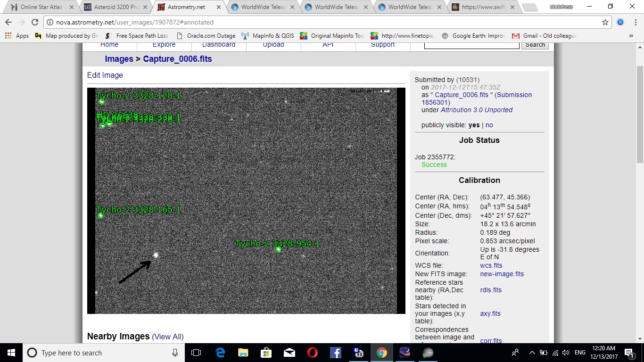Viewport: 644px width, 362px height.
Task: Click the microphone icon in taskbar search
Action: coord(175,353)
